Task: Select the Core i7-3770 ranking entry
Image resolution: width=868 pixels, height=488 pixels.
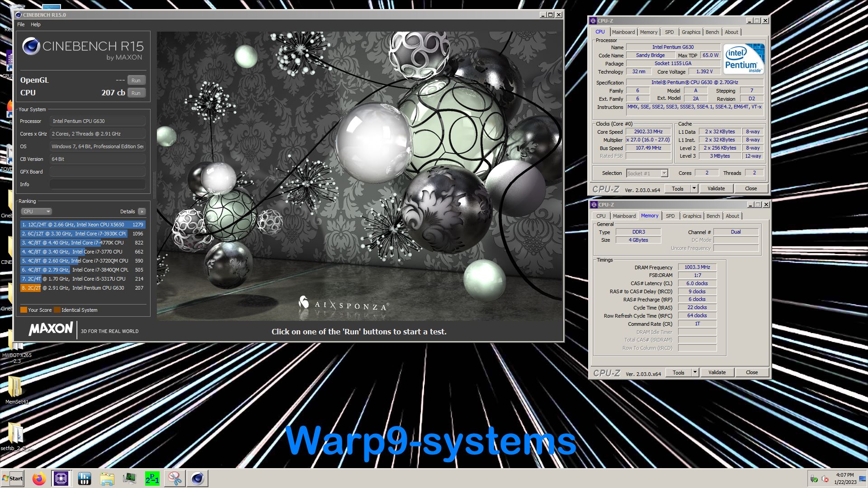Action: pos(83,252)
